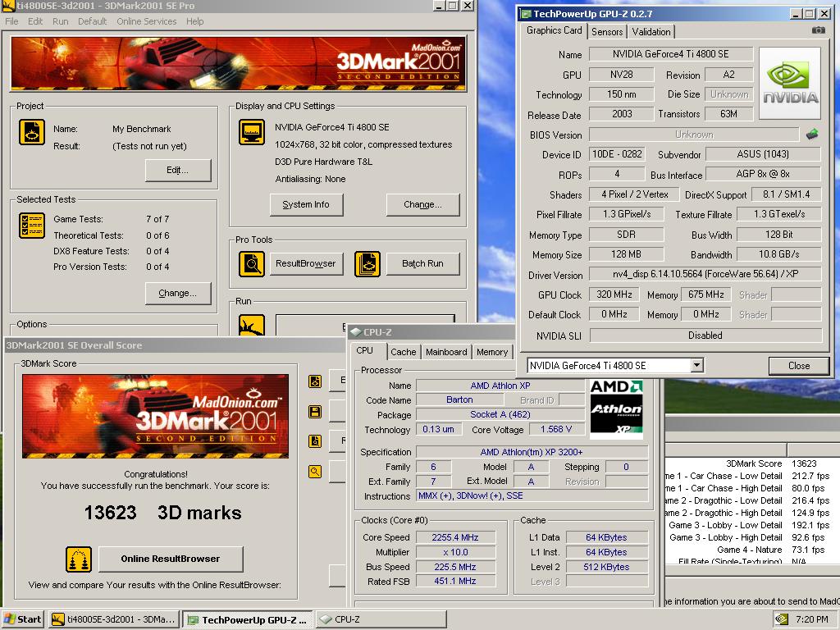The height and width of the screenshot is (630, 840).
Task: Switch to 3DMark taskbar button
Action: pos(114,619)
